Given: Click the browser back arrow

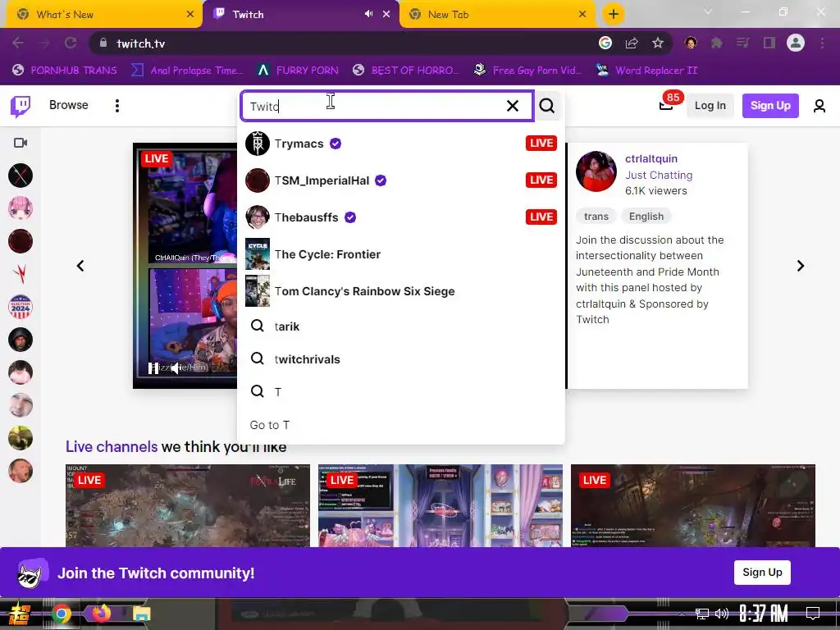Looking at the screenshot, I should 18,43.
